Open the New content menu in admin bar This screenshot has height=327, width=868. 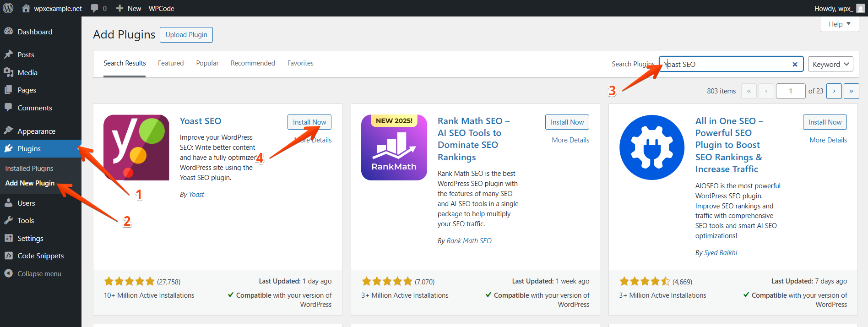pyautogui.click(x=129, y=8)
